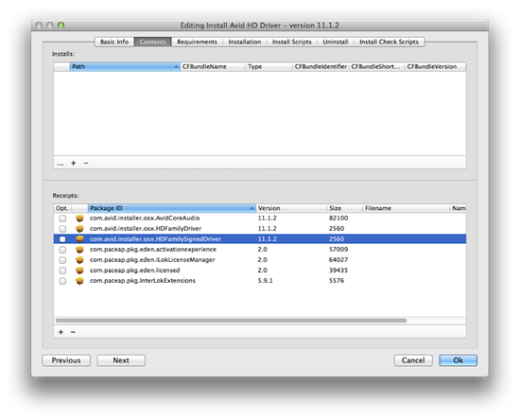Click the size value 64027
The height and width of the screenshot is (420, 520).
pyautogui.click(x=338, y=260)
